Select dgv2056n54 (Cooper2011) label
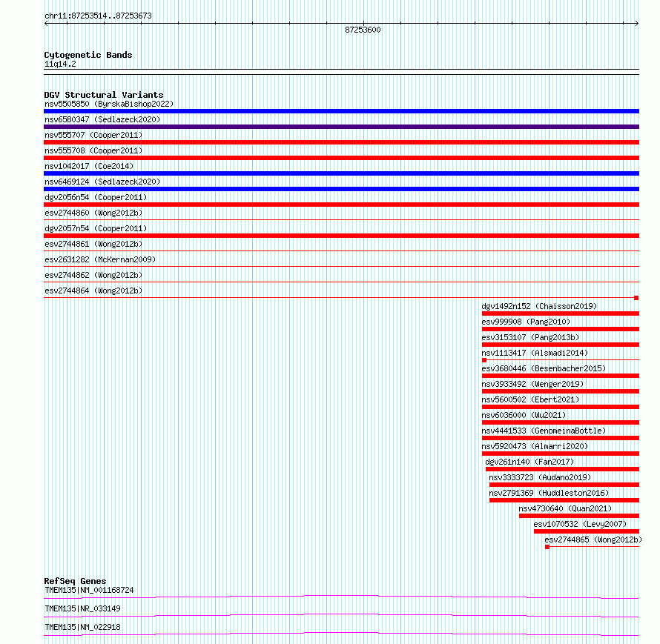The width and height of the screenshot is (660, 644). point(96,197)
